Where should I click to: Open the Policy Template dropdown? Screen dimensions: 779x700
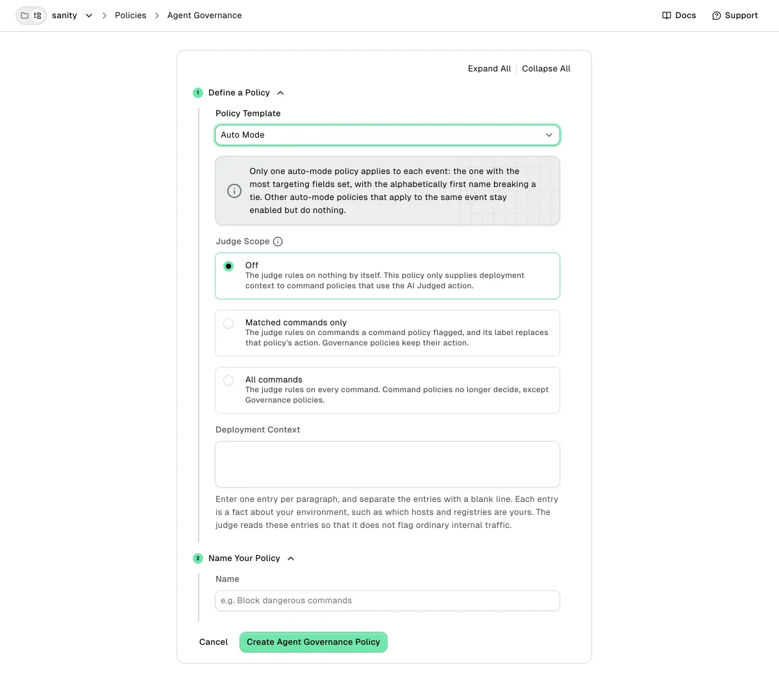[388, 135]
